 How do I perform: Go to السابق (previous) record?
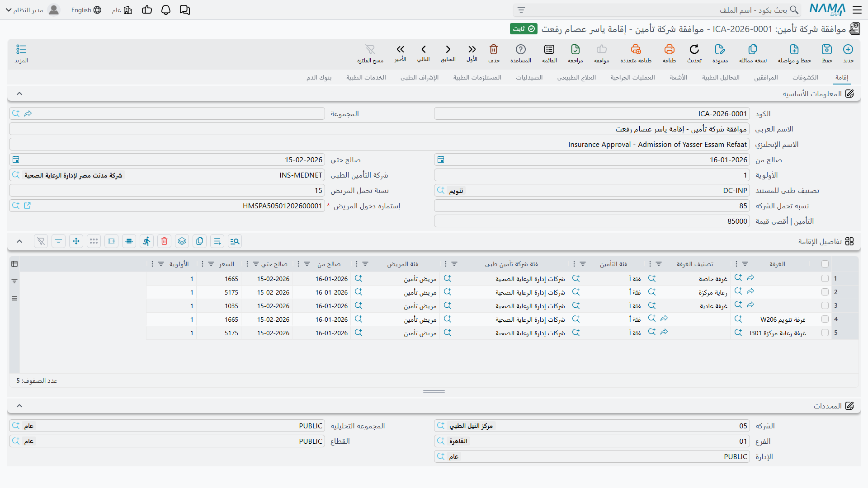448,49
